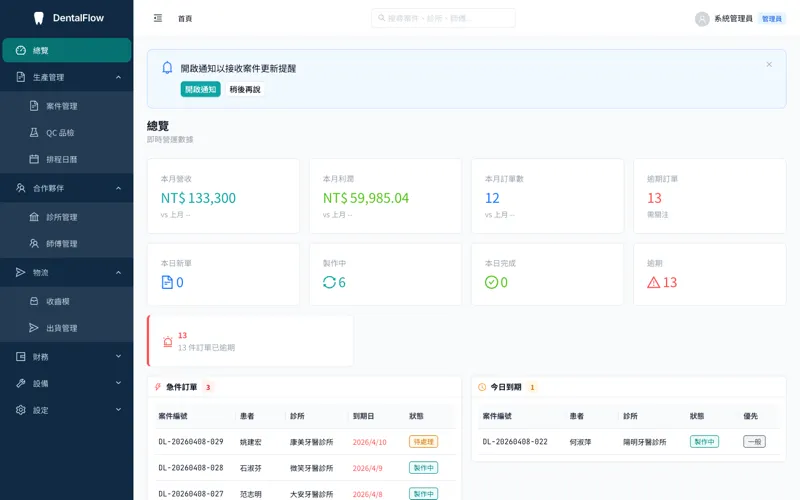Click the 排程日曆 calendar icon

pos(34,159)
